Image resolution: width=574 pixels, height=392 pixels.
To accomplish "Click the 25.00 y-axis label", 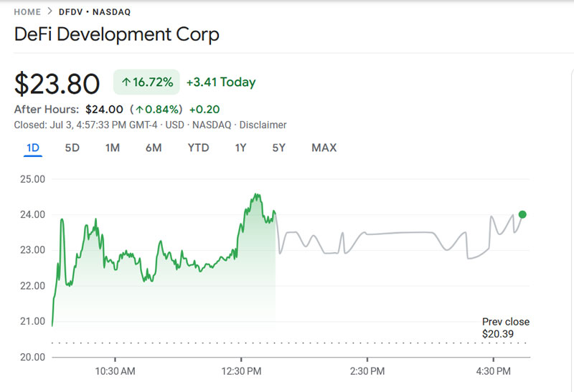I will [32, 179].
